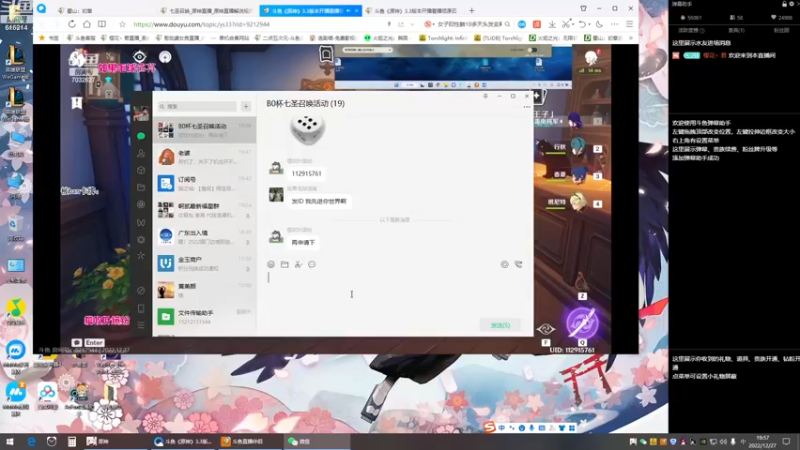The height and width of the screenshot is (450, 800).
Task: Click the browser undo-close arrow icon
Action: click(x=582, y=24)
